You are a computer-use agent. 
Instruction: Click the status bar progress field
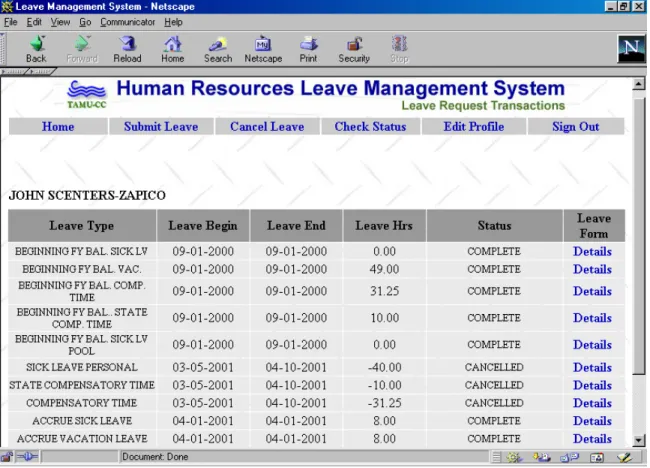80,457
